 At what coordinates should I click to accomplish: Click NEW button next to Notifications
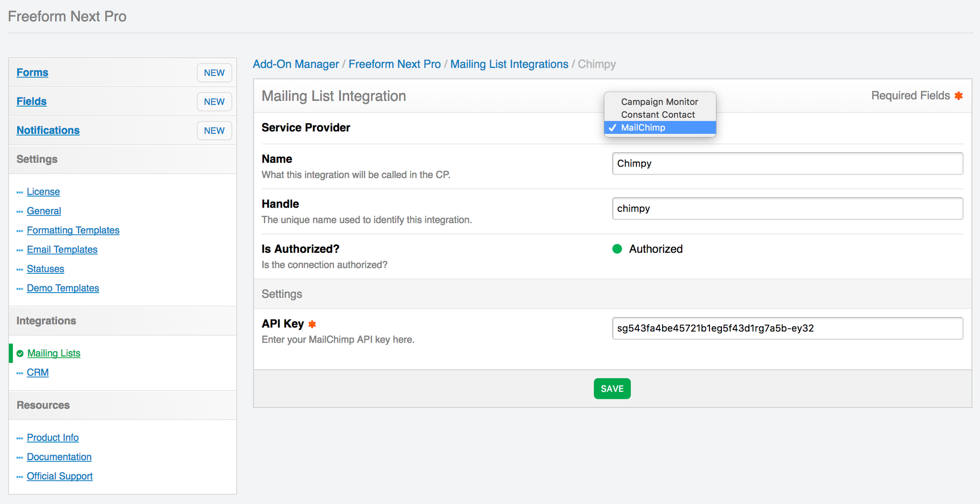click(x=214, y=131)
